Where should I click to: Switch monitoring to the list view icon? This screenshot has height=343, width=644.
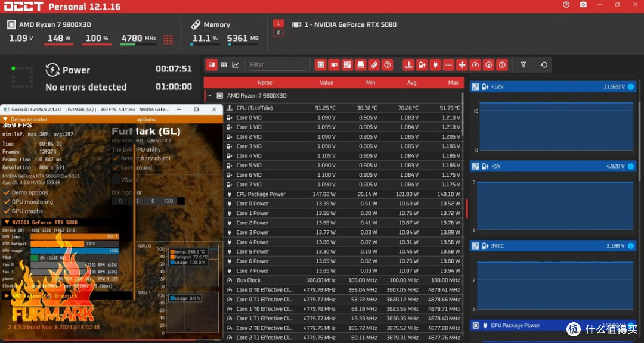tap(212, 65)
